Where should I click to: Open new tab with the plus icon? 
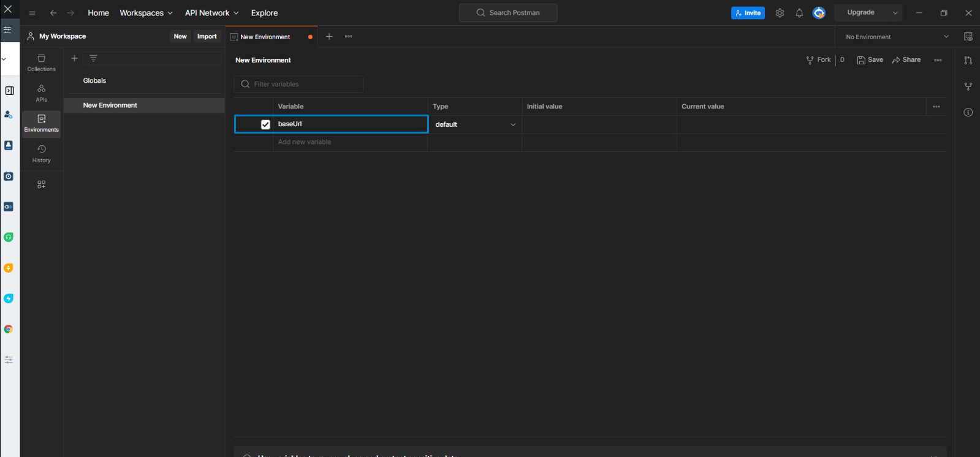tap(329, 37)
